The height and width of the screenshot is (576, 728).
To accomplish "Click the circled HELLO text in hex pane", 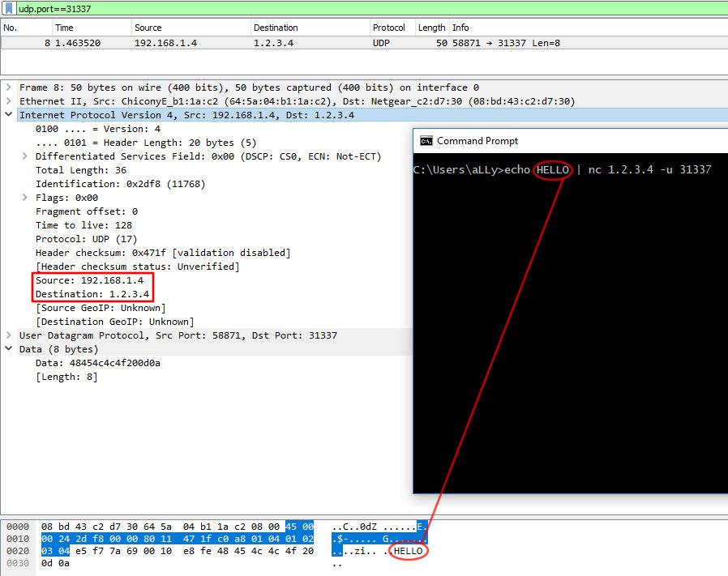I will [406, 550].
